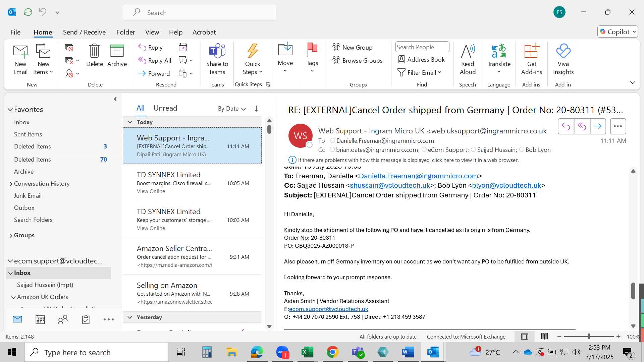Expand the Groups section
The image size is (644, 362).
[11, 235]
